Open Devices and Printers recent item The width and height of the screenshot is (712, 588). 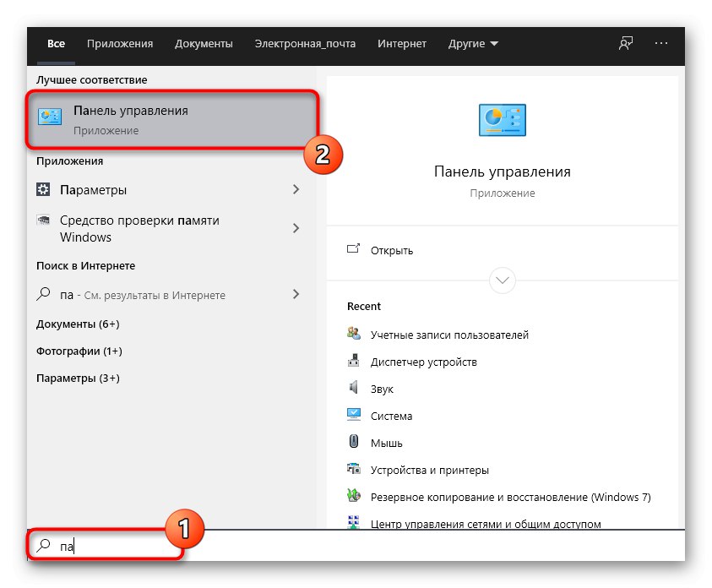point(429,470)
